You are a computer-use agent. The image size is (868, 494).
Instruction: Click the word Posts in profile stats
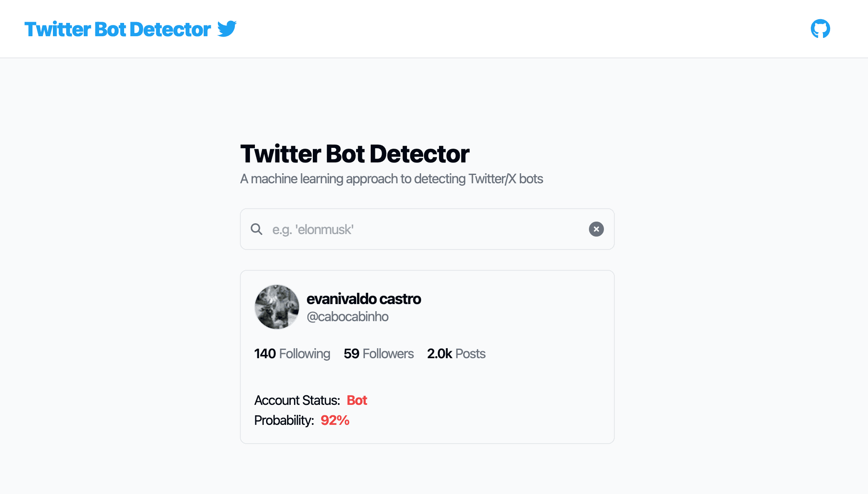470,354
